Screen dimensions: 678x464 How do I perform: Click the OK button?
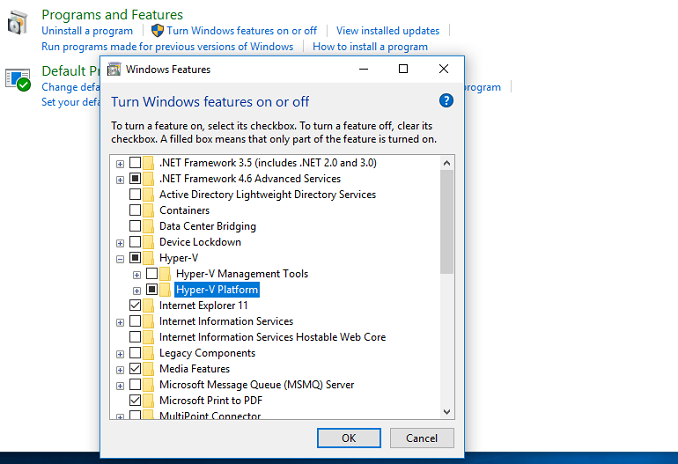tap(349, 438)
